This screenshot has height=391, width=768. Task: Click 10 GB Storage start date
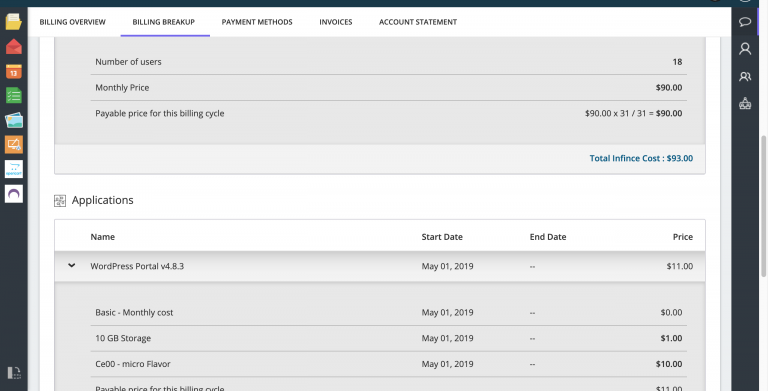pyautogui.click(x=447, y=338)
